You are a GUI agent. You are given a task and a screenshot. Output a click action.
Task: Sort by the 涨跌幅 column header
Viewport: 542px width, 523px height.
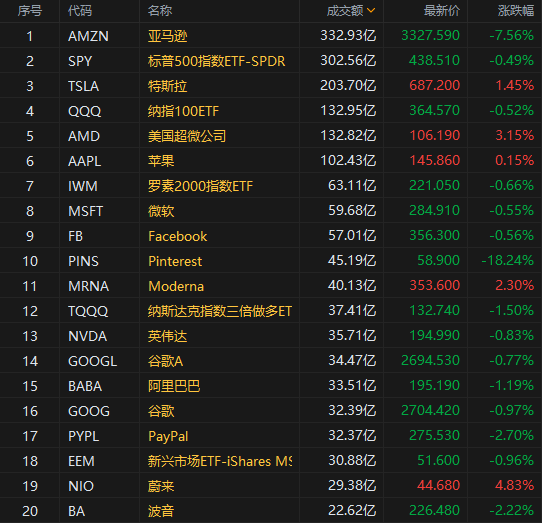[x=516, y=11]
